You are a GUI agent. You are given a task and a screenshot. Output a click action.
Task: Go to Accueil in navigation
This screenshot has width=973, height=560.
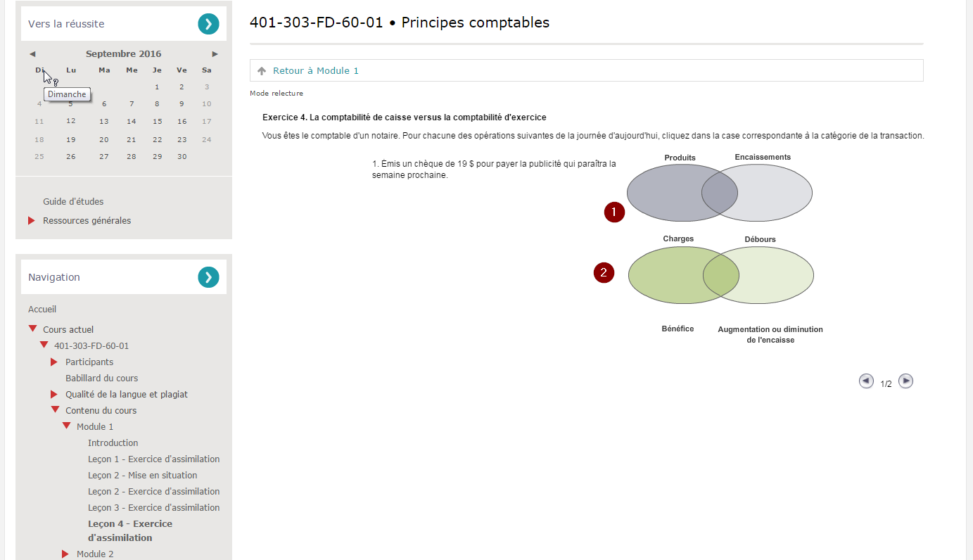point(42,310)
